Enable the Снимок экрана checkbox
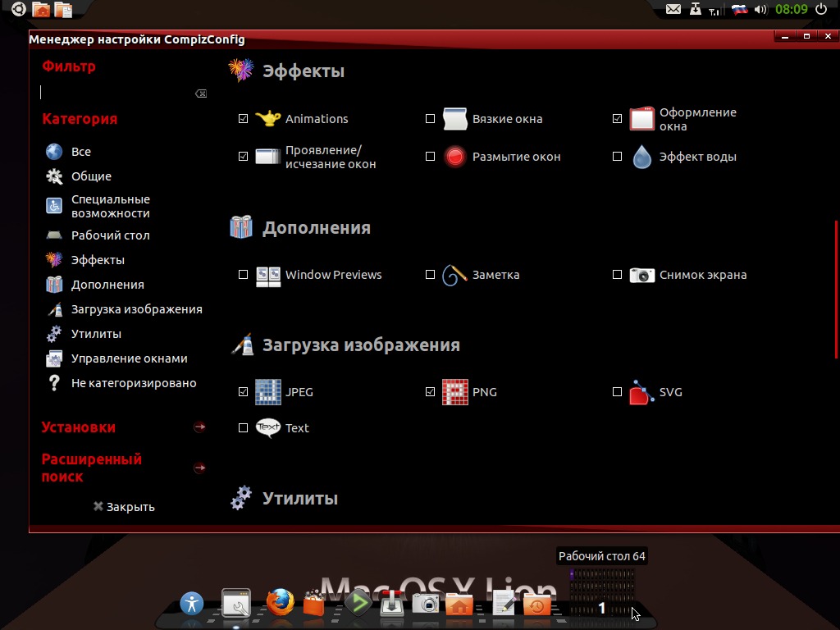This screenshot has height=630, width=840. point(617,275)
